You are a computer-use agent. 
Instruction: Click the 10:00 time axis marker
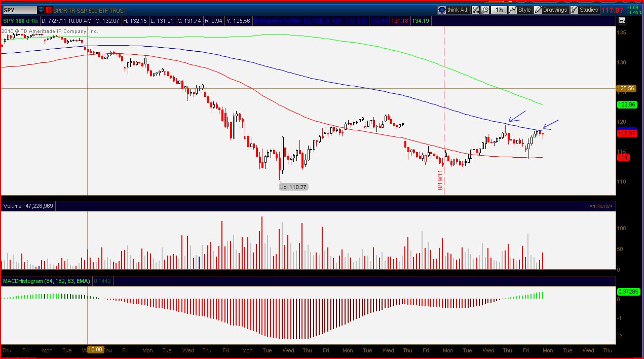pos(96,350)
